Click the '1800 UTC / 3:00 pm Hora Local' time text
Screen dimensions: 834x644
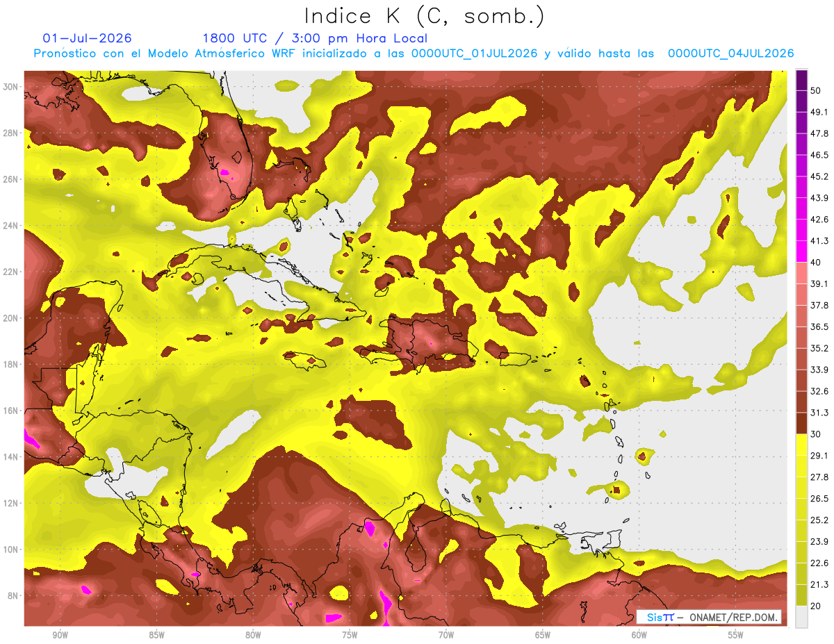pos(315,38)
